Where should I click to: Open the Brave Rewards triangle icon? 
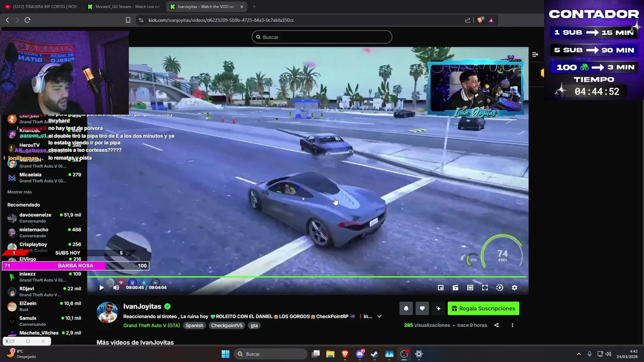[491, 20]
